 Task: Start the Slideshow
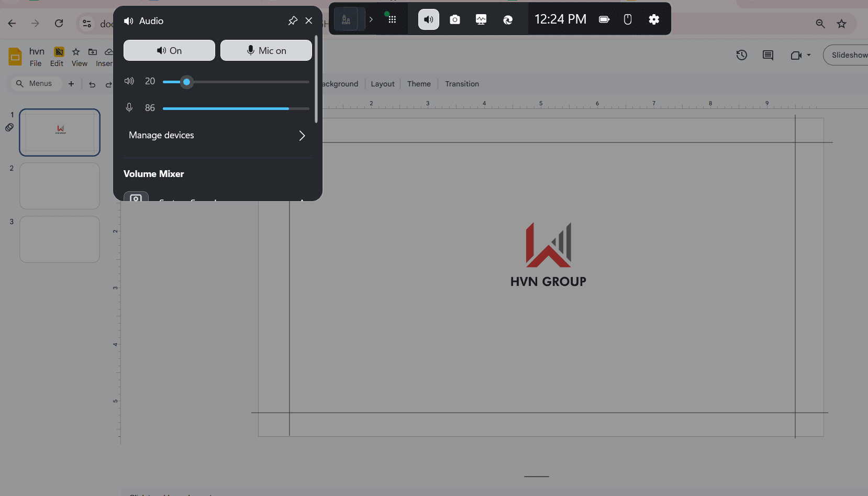tap(848, 55)
